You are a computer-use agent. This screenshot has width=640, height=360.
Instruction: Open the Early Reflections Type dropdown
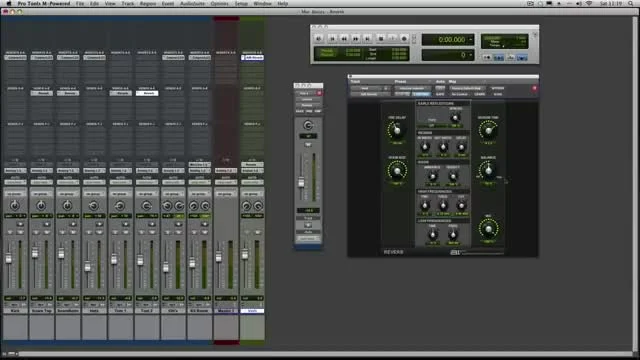pyautogui.click(x=432, y=125)
